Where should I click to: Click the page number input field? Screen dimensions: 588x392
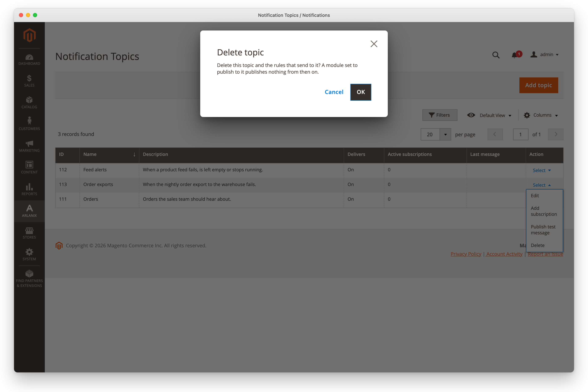pyautogui.click(x=521, y=135)
